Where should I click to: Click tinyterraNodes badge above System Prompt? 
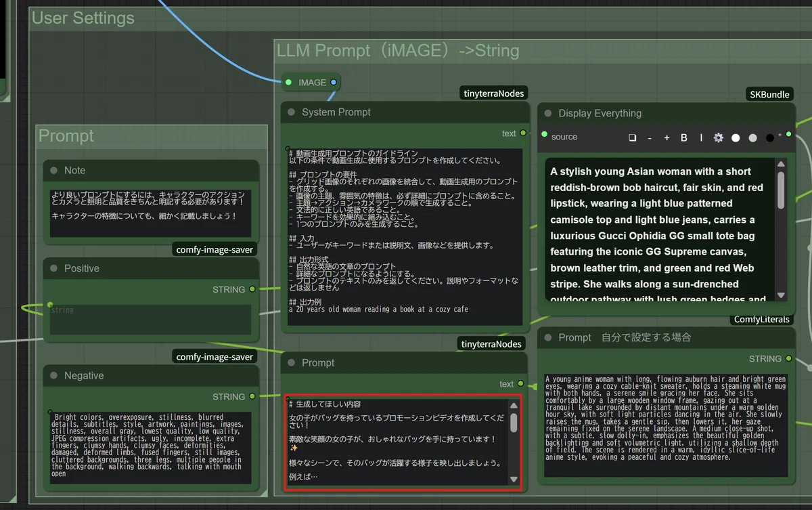(493, 93)
